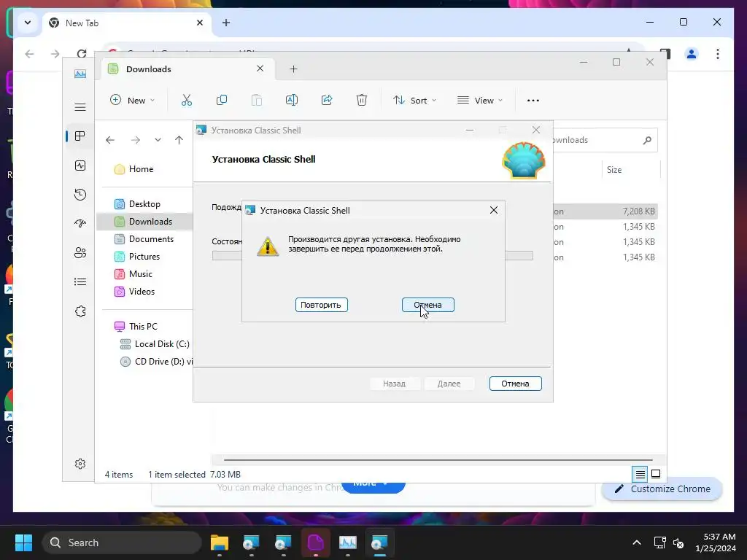The height and width of the screenshot is (560, 747).
Task: Open Chrome three-dot menu
Action: pos(718,54)
